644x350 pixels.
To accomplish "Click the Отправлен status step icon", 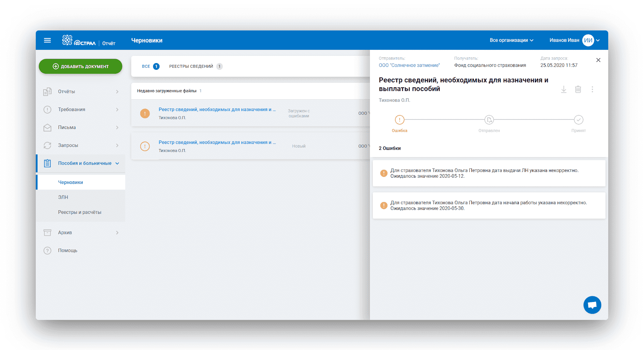I will click(489, 120).
